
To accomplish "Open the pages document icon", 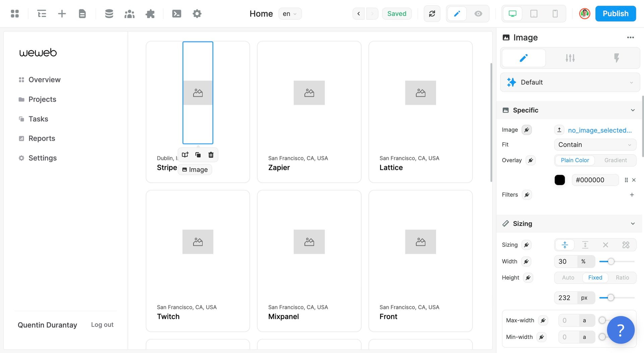I will point(82,14).
